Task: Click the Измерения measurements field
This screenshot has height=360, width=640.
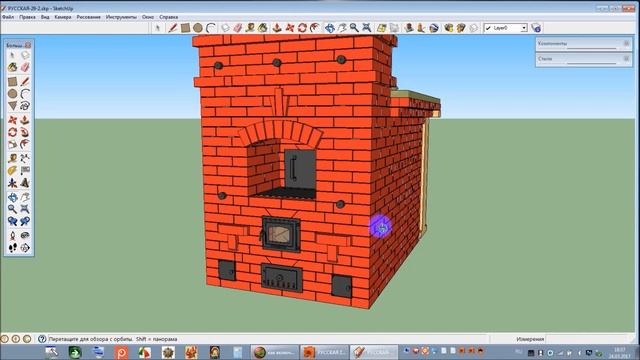Action: click(588, 339)
